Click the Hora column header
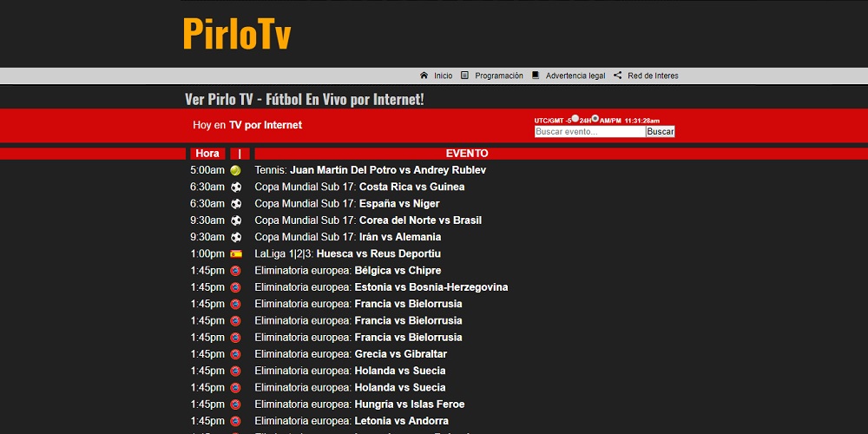The width and height of the screenshot is (868, 434). tap(207, 154)
